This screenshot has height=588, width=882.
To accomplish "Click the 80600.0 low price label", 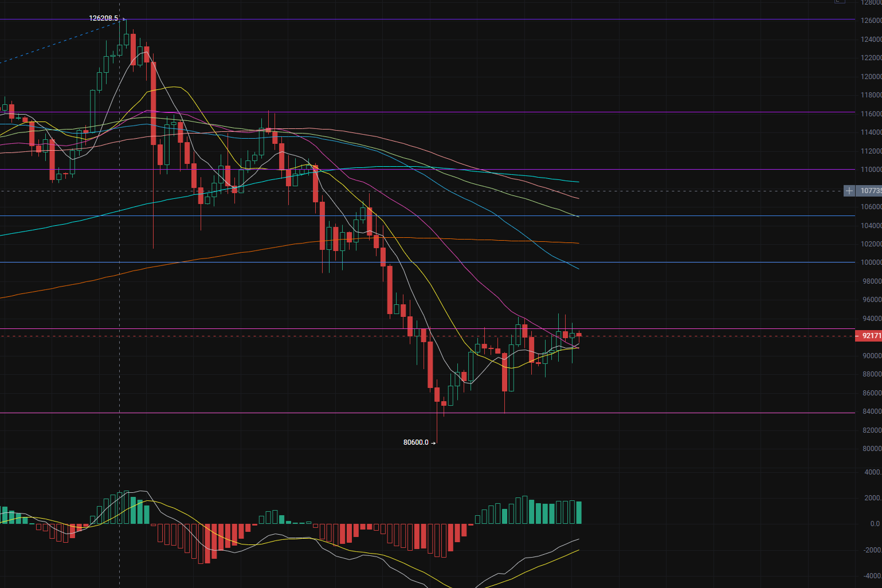I will tap(416, 442).
